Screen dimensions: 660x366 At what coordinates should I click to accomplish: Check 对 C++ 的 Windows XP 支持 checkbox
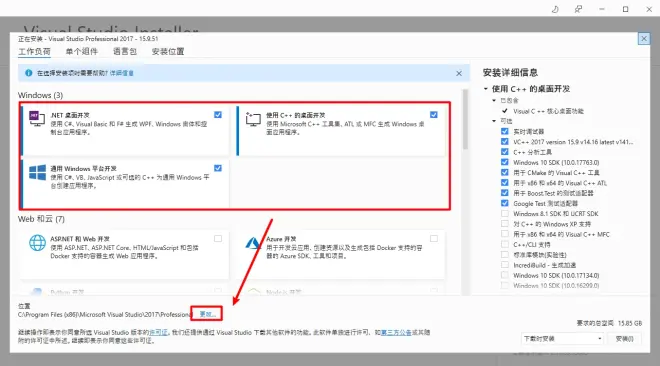505,224
